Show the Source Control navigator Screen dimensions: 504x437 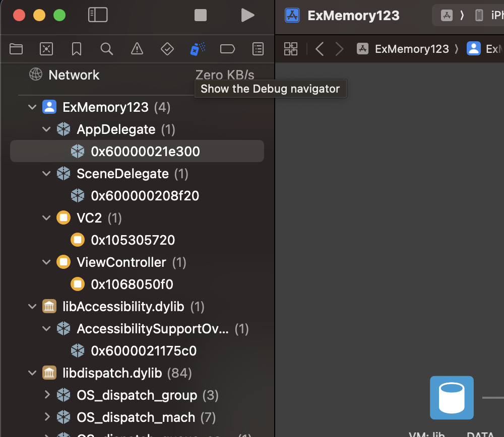coord(46,49)
